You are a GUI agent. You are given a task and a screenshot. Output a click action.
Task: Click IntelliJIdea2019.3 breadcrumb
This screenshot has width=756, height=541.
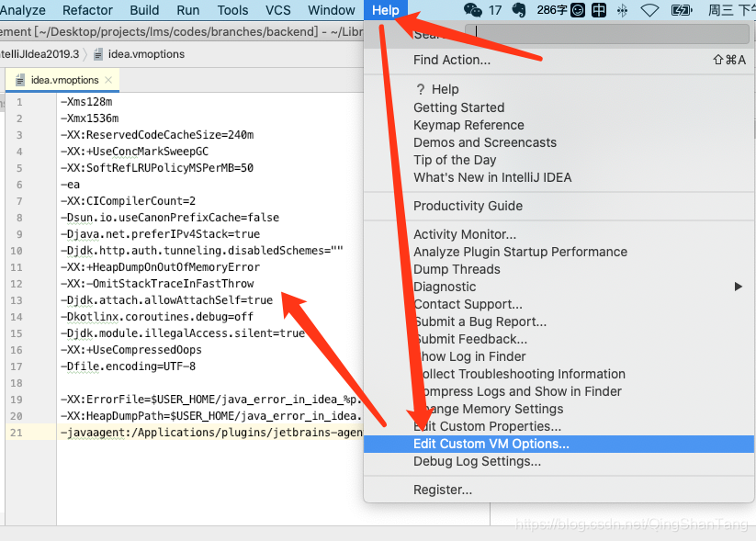tap(39, 54)
